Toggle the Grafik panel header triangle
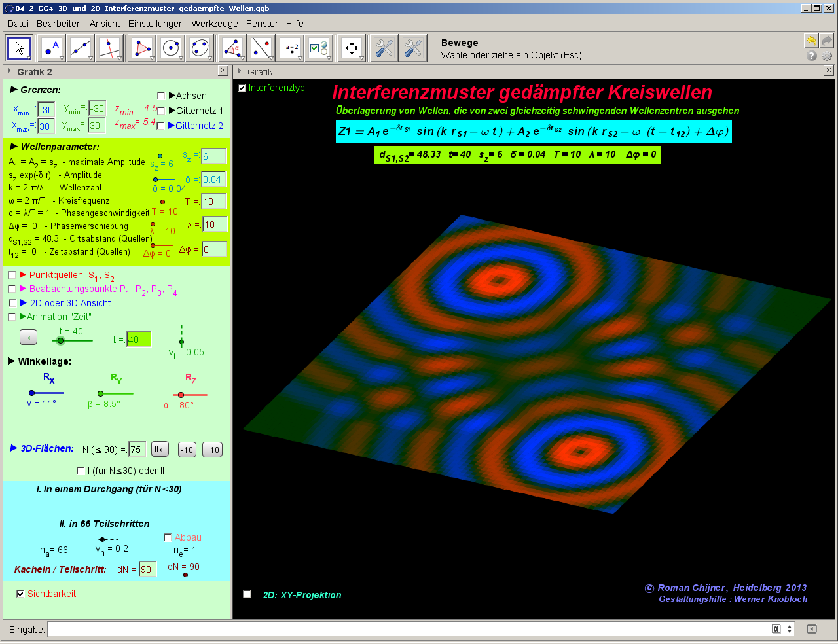 (240, 72)
